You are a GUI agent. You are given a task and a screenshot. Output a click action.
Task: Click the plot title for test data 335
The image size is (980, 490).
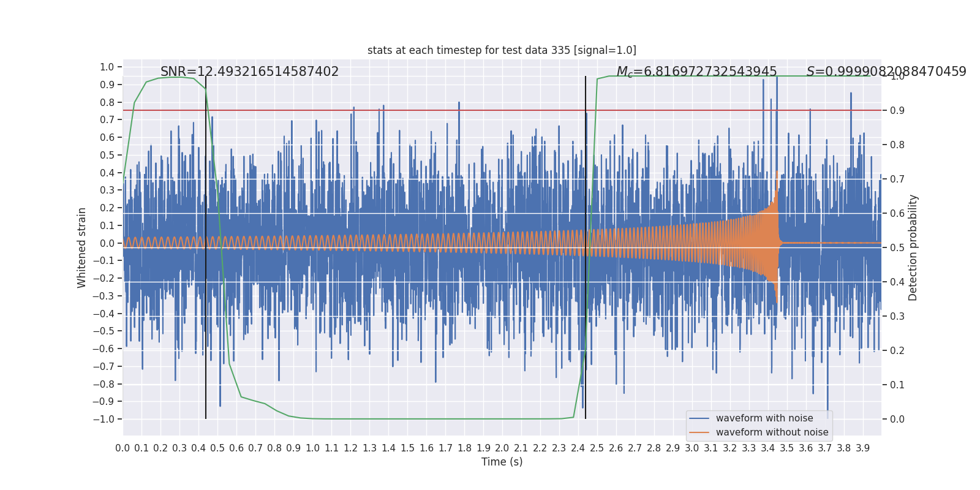[502, 50]
